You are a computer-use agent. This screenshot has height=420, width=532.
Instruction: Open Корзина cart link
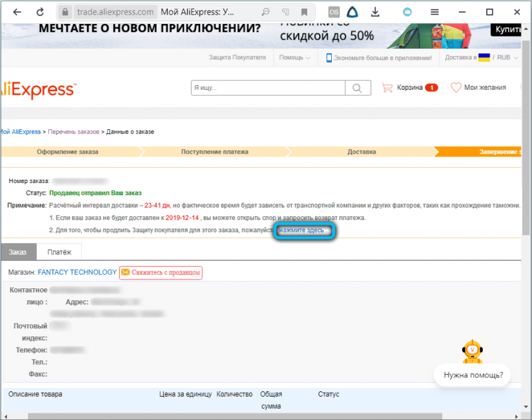point(410,88)
